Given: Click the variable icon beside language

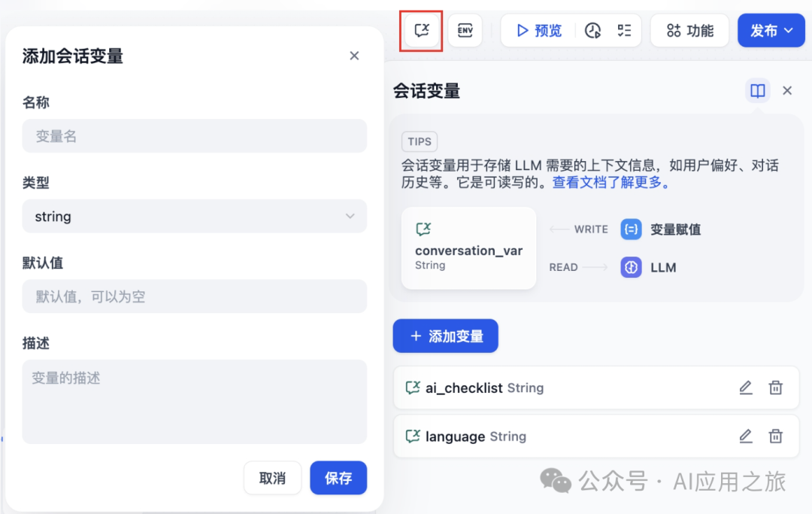Looking at the screenshot, I should [413, 436].
